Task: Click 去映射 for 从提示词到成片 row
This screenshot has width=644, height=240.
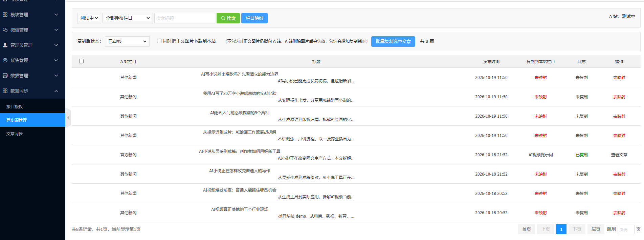Action: tap(619, 136)
